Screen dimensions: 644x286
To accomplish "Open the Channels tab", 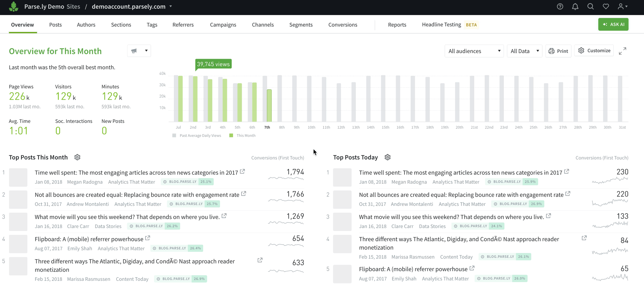I will (263, 24).
